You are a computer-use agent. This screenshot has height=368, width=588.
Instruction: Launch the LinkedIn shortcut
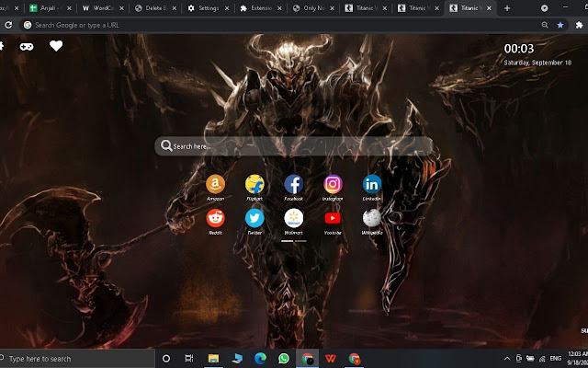(372, 184)
